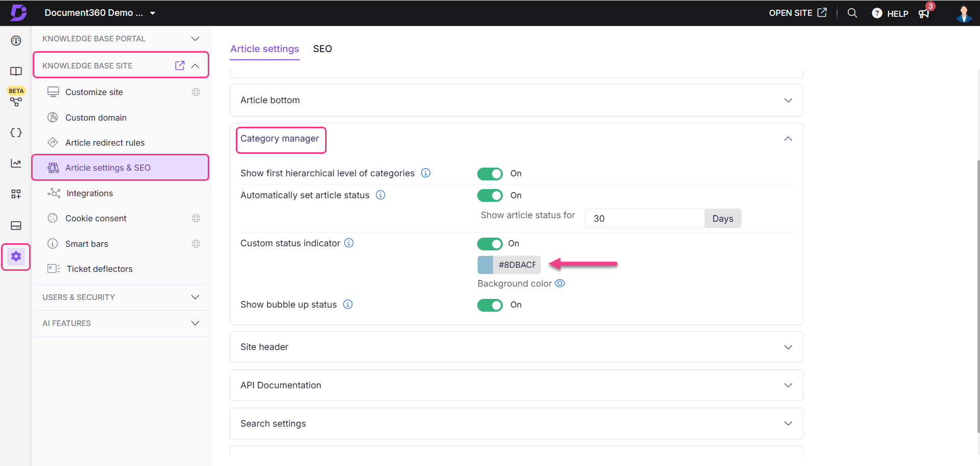Click globe icon next to Cookie consent
This screenshot has height=466, width=980.
(196, 218)
